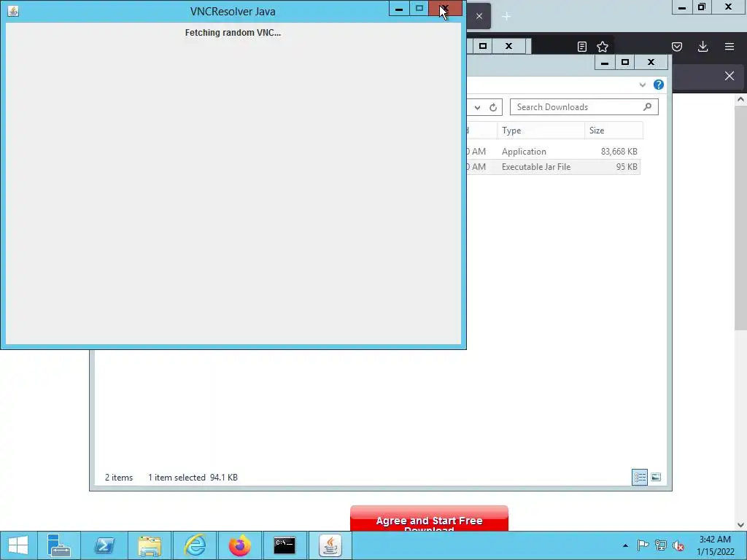Screen dimensions: 747x560
Task: Refresh the Downloads folder
Action: [493, 108]
